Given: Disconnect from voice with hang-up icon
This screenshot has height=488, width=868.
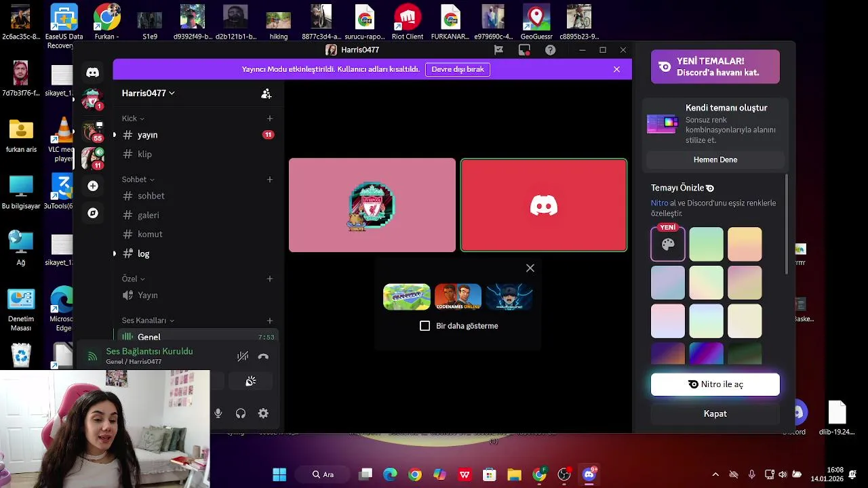Looking at the screenshot, I should (x=263, y=357).
